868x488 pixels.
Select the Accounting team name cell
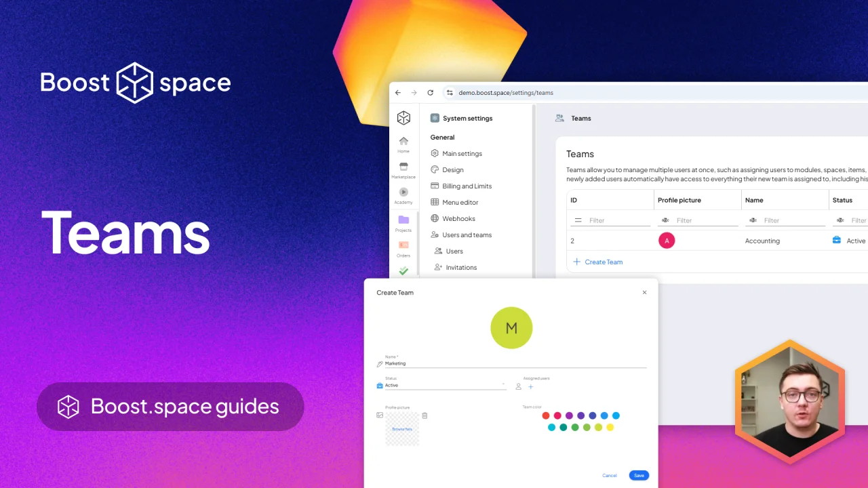click(x=762, y=241)
